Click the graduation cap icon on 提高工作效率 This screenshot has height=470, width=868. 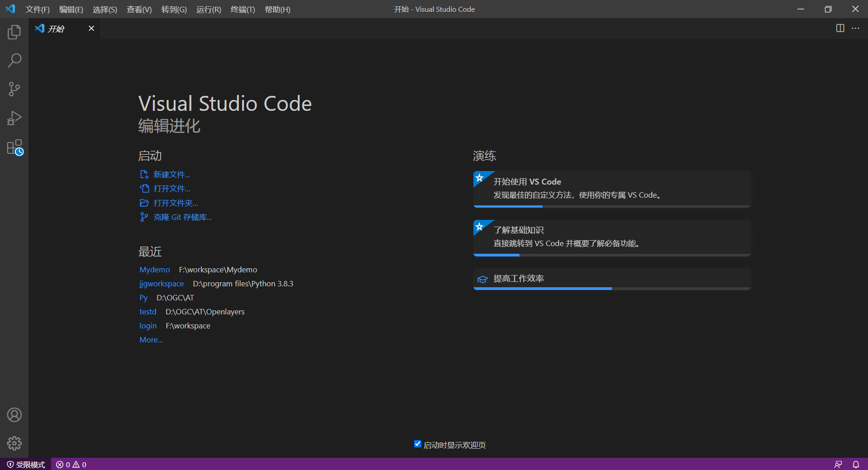coord(482,279)
